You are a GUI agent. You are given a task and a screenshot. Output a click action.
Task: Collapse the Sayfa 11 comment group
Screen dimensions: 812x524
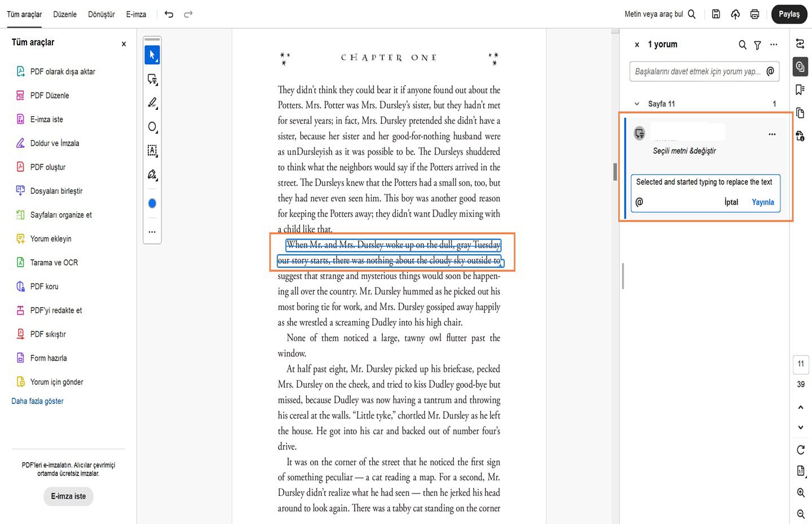637,104
